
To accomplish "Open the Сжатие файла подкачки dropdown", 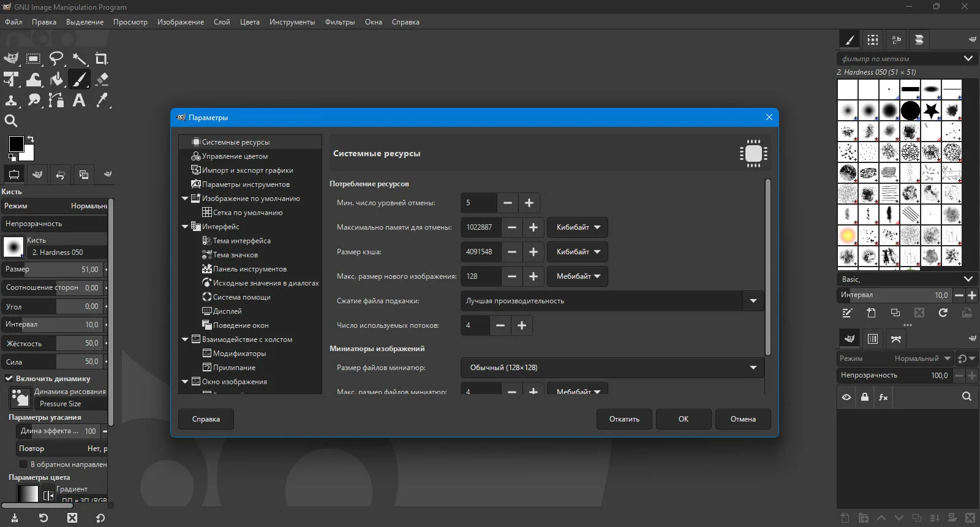I will (612, 301).
